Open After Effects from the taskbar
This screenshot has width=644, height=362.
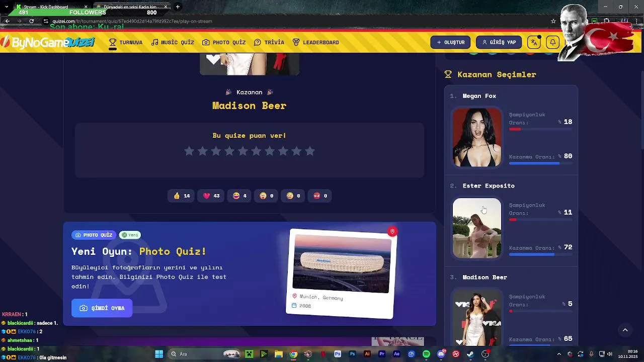click(396, 354)
